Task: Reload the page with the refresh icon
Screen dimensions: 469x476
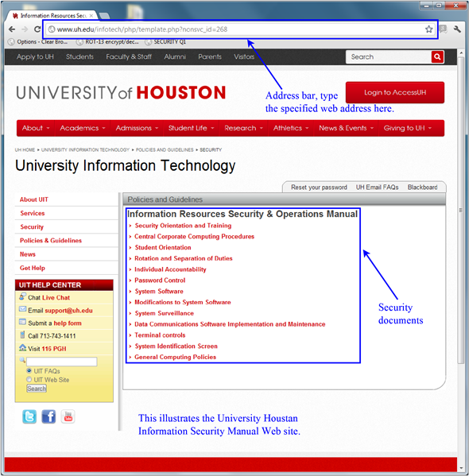Action: coord(37,29)
